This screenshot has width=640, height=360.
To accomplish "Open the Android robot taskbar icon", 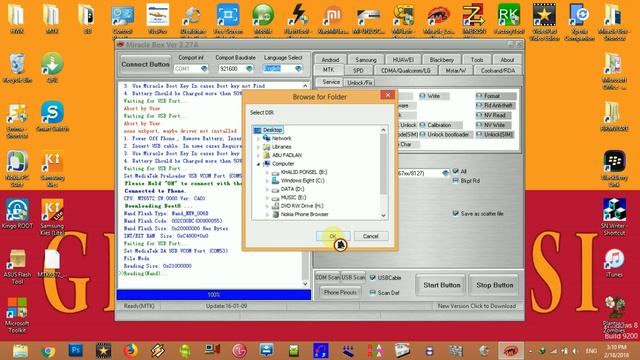I will click(185, 350).
